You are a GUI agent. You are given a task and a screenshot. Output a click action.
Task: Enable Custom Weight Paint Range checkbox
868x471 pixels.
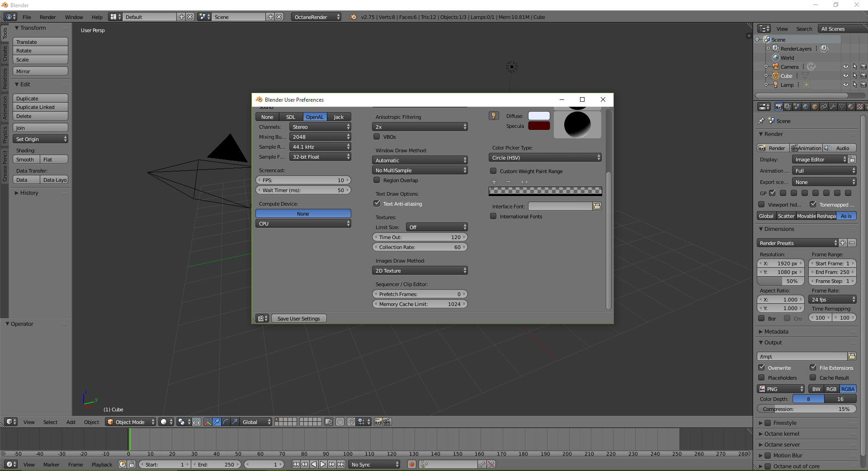493,171
